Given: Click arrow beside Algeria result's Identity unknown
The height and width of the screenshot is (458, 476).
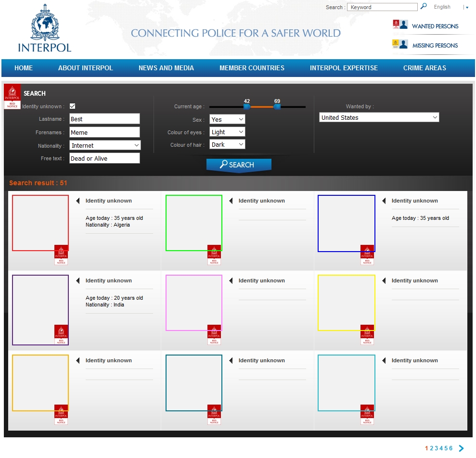Looking at the screenshot, I should click(78, 201).
